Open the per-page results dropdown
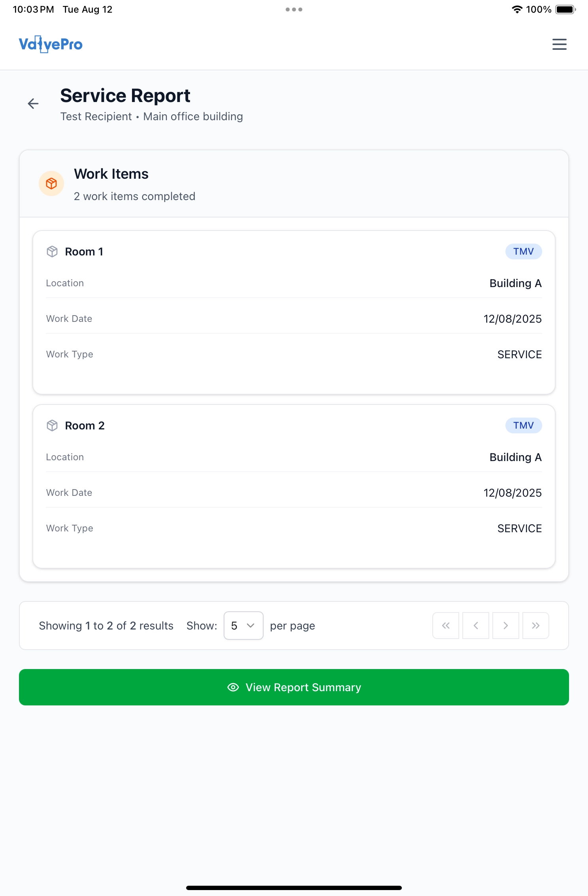This screenshot has width=588, height=896. (x=243, y=626)
